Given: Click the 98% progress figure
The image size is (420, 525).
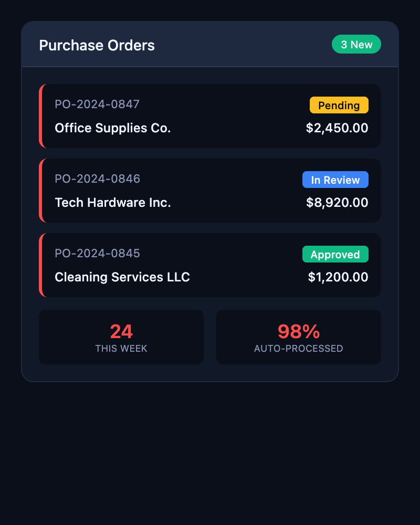Looking at the screenshot, I should click(298, 331).
